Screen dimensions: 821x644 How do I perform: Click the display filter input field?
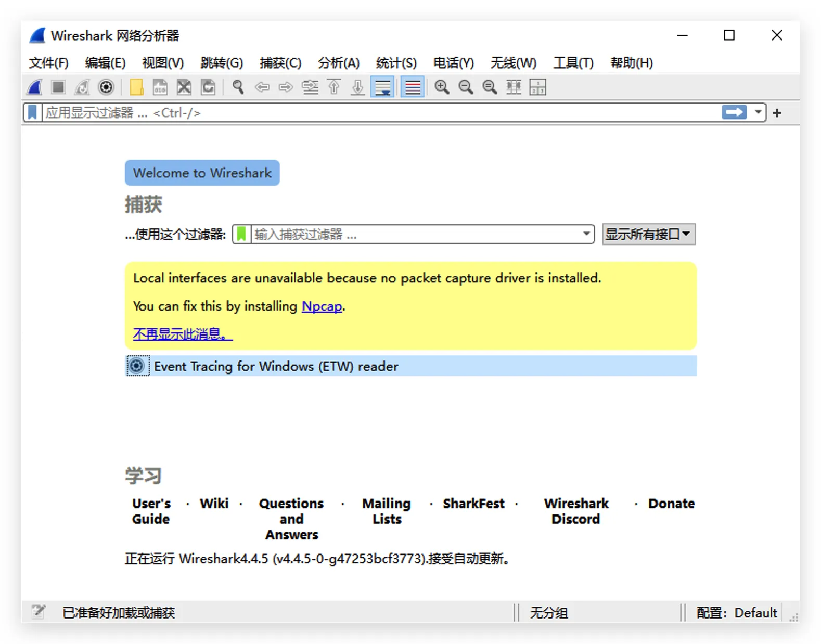tap(381, 112)
